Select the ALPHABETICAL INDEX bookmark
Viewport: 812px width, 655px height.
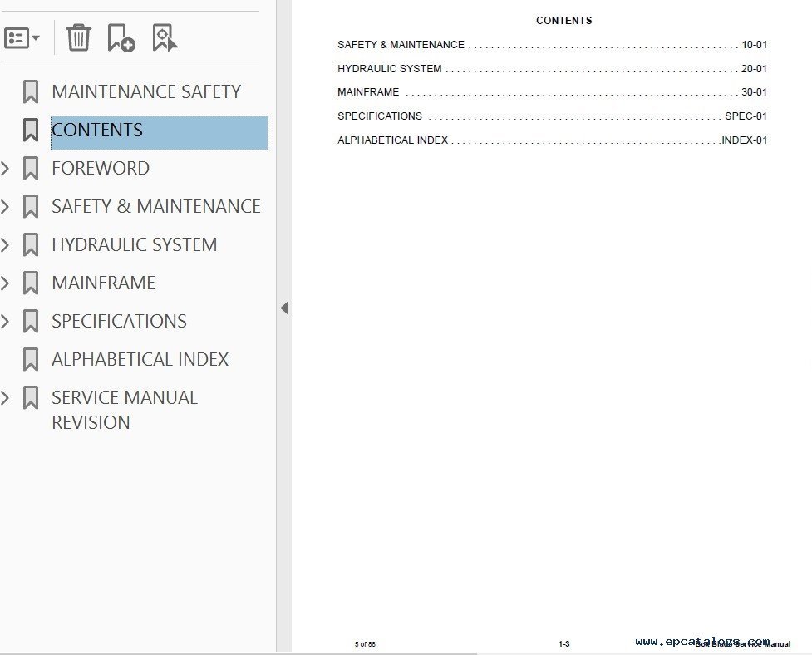coord(140,360)
